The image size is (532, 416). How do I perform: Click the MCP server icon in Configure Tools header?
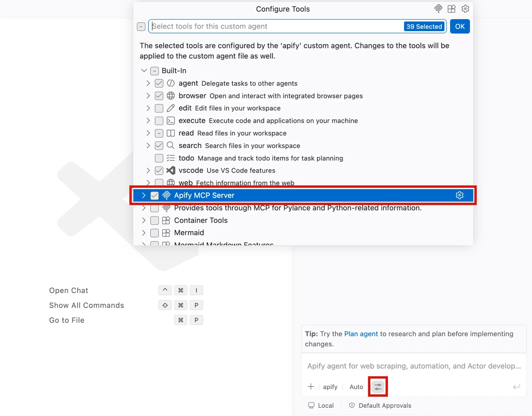coord(438,9)
